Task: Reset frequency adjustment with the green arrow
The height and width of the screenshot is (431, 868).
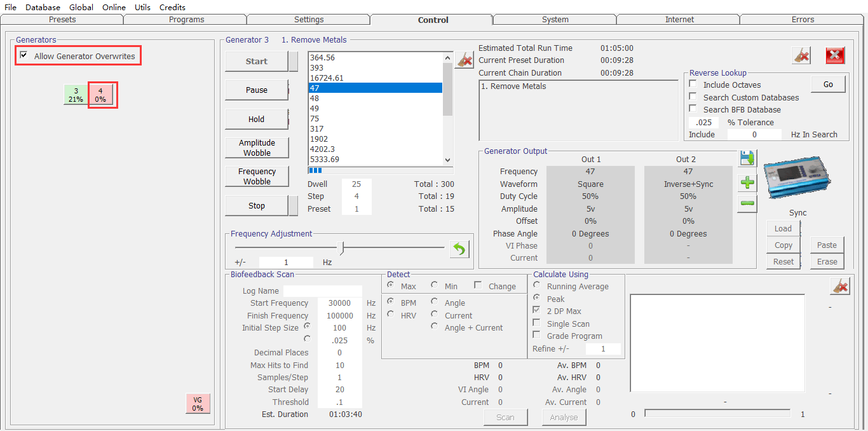Action: [459, 249]
